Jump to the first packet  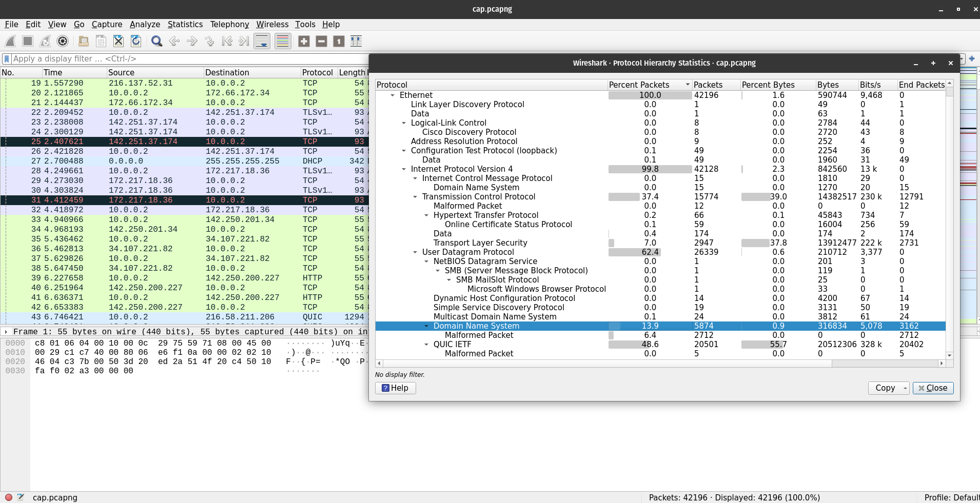(227, 41)
